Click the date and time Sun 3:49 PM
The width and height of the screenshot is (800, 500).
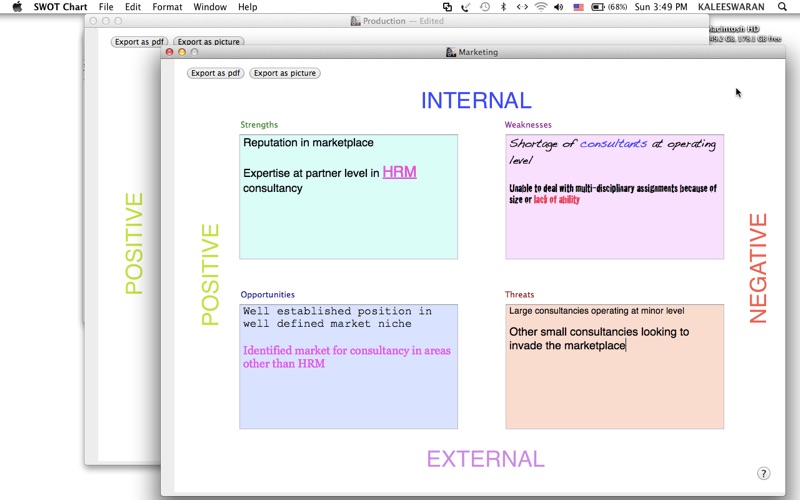click(661, 7)
